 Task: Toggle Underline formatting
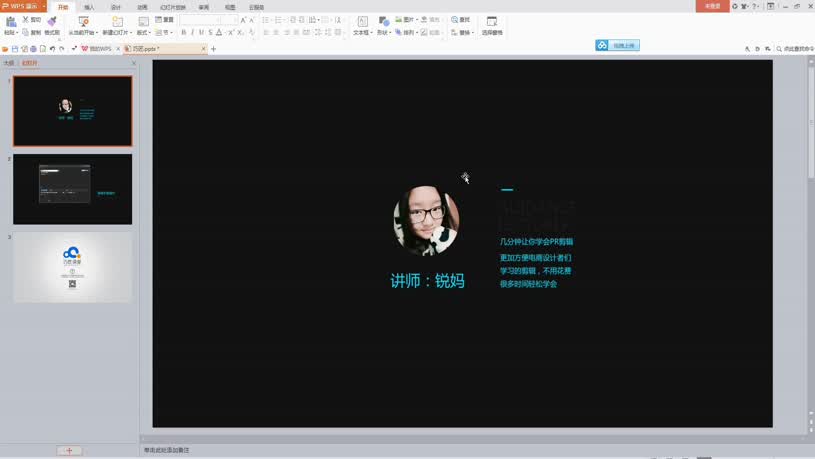pos(201,32)
